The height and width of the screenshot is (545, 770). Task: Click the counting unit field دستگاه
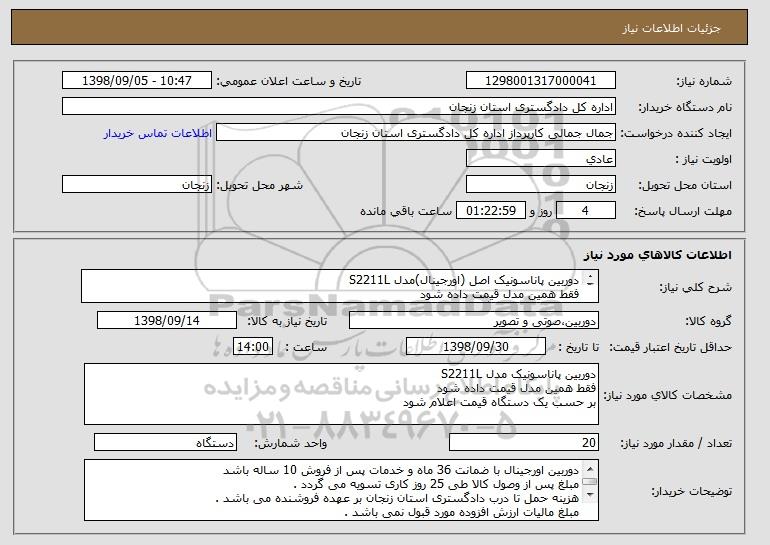pyautogui.click(x=165, y=442)
